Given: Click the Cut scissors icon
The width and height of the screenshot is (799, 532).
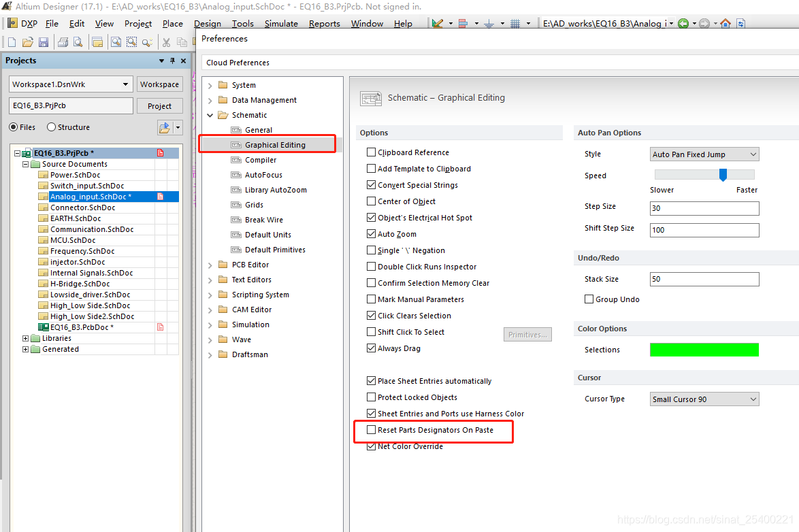Looking at the screenshot, I should click(165, 42).
